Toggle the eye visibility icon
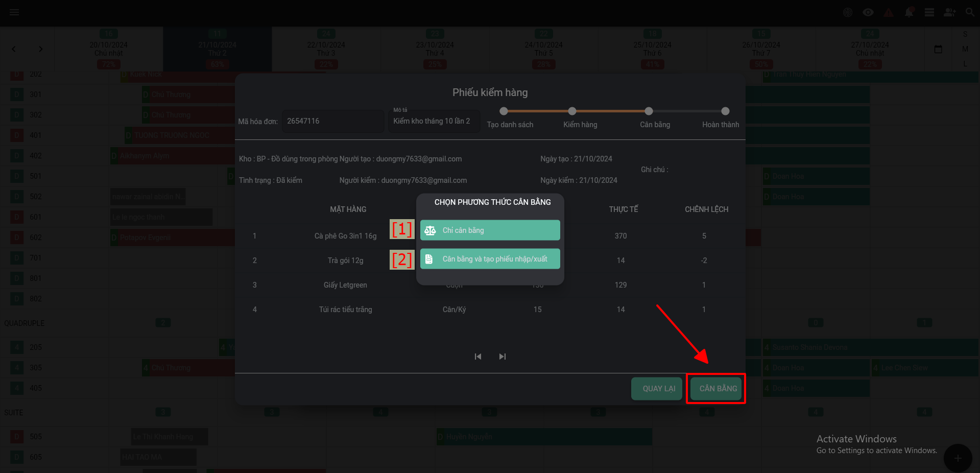 (x=868, y=12)
